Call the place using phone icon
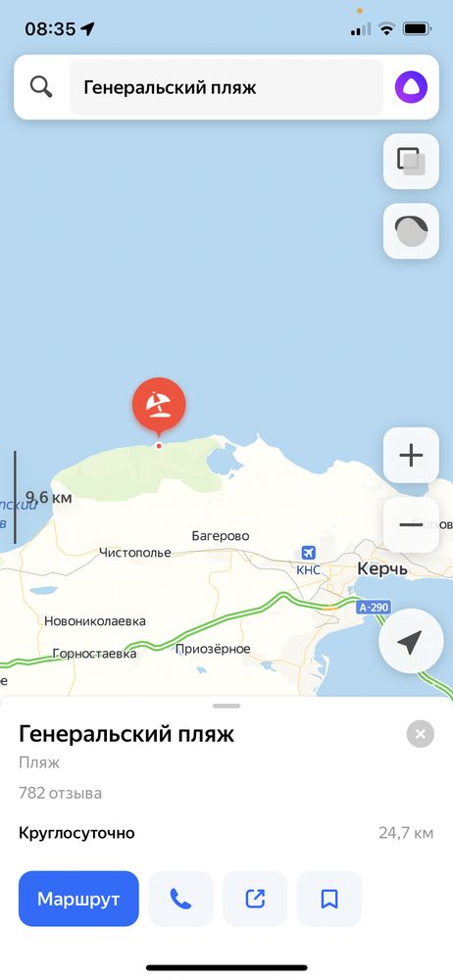 pos(180,899)
